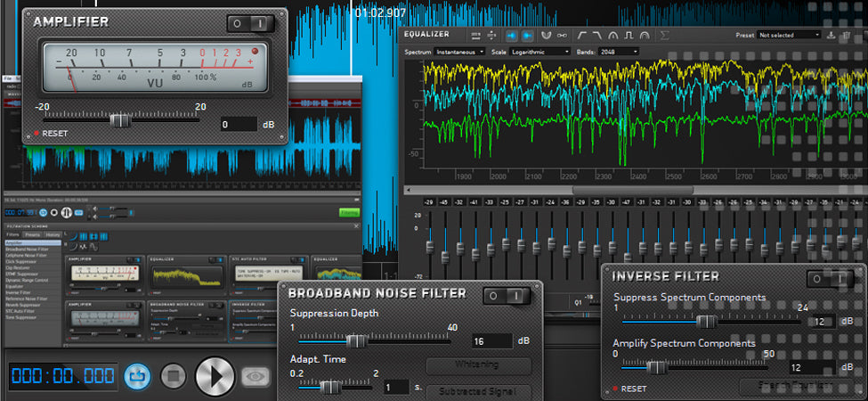Toggle the Inverse Filter on/off switch
Image resolution: width=868 pixels, height=401 pixels.
[830, 279]
